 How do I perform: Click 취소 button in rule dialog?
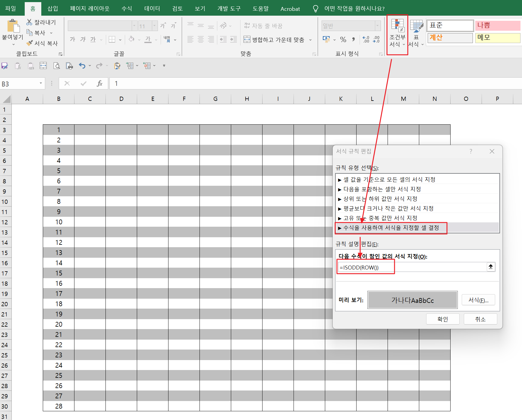pyautogui.click(x=480, y=319)
